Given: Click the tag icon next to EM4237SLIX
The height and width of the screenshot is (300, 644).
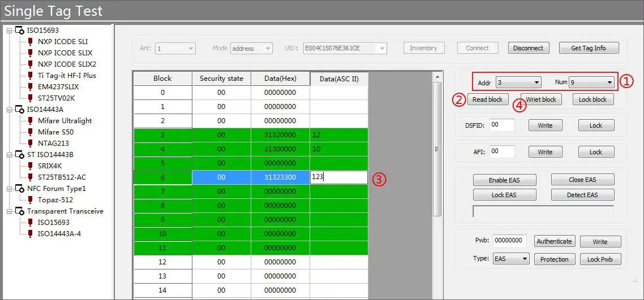Looking at the screenshot, I should click(31, 87).
